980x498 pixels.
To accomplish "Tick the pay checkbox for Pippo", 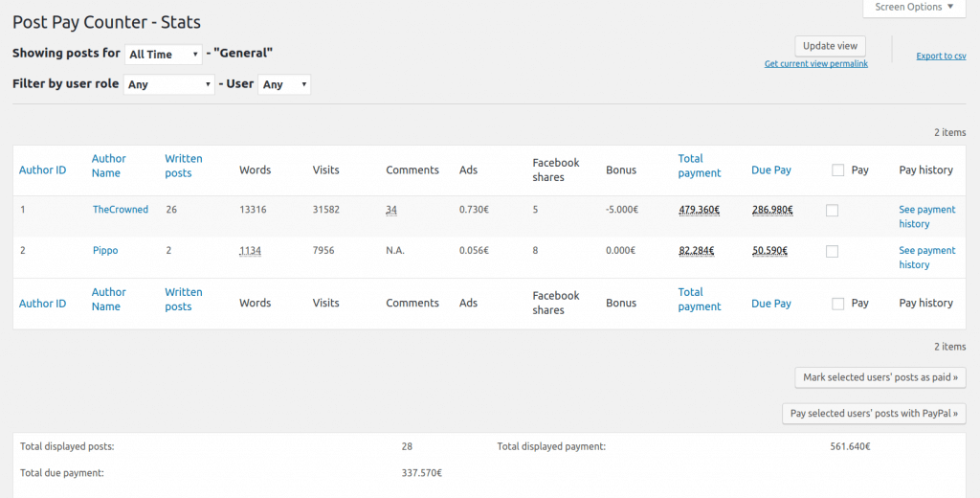I will pos(832,251).
